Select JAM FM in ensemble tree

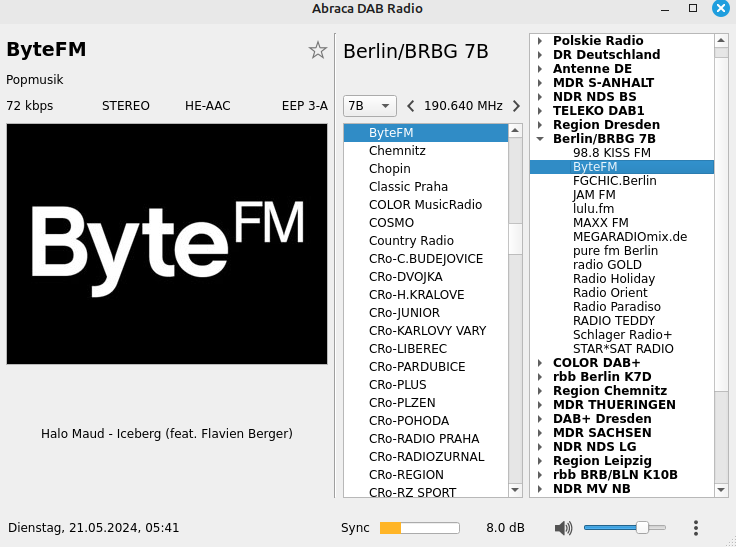pos(594,195)
